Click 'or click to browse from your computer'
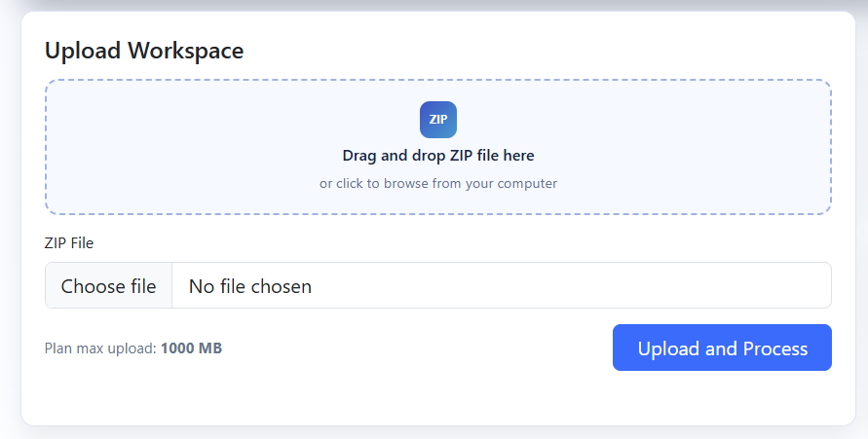868x439 pixels. point(437,184)
